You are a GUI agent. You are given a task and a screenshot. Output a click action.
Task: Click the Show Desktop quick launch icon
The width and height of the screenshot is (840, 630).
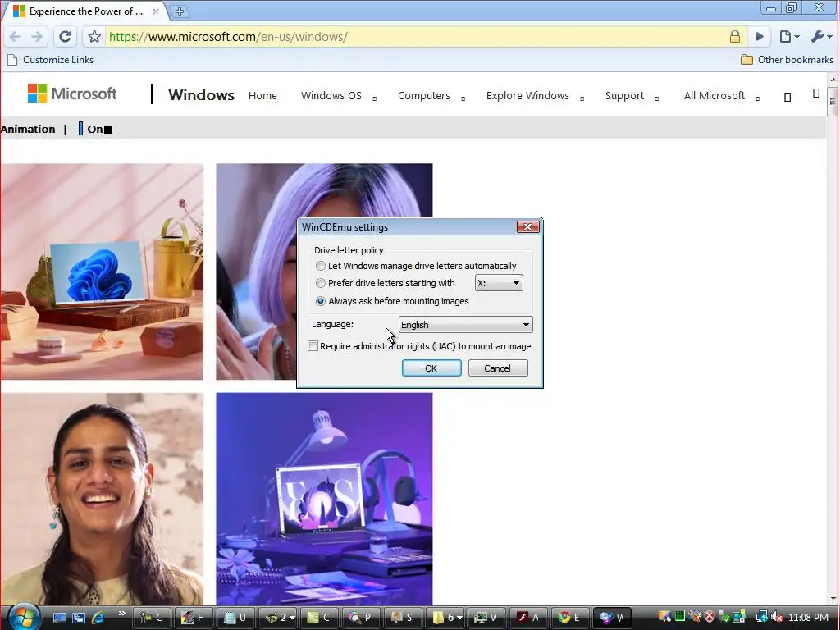(60, 618)
